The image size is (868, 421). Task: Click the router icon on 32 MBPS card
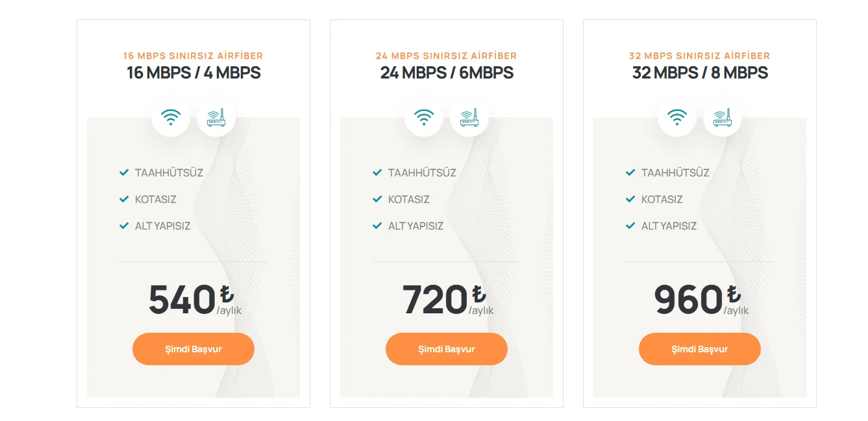(723, 117)
